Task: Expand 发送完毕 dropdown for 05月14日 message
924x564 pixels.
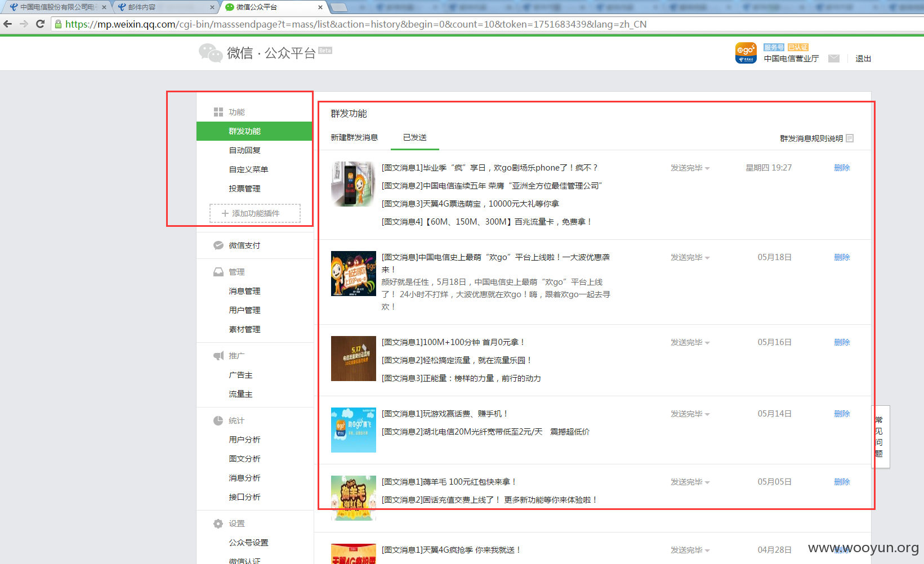Action: pyautogui.click(x=690, y=414)
